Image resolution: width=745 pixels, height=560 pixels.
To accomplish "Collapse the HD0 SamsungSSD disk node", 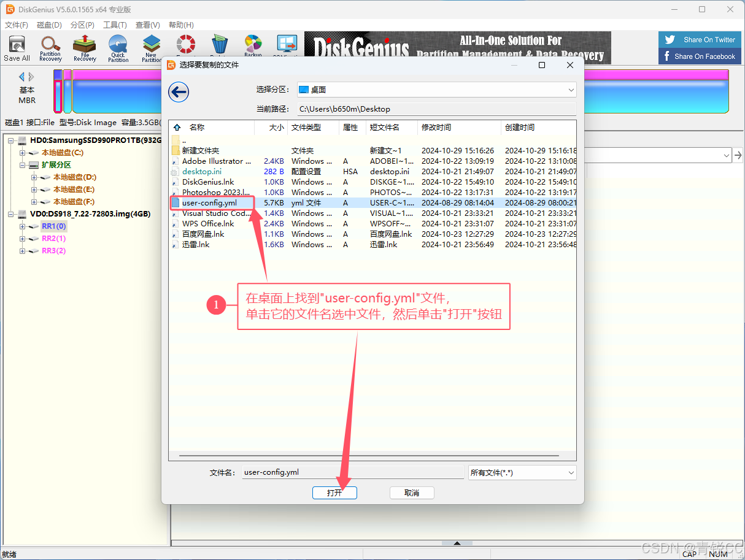I will (x=11, y=141).
